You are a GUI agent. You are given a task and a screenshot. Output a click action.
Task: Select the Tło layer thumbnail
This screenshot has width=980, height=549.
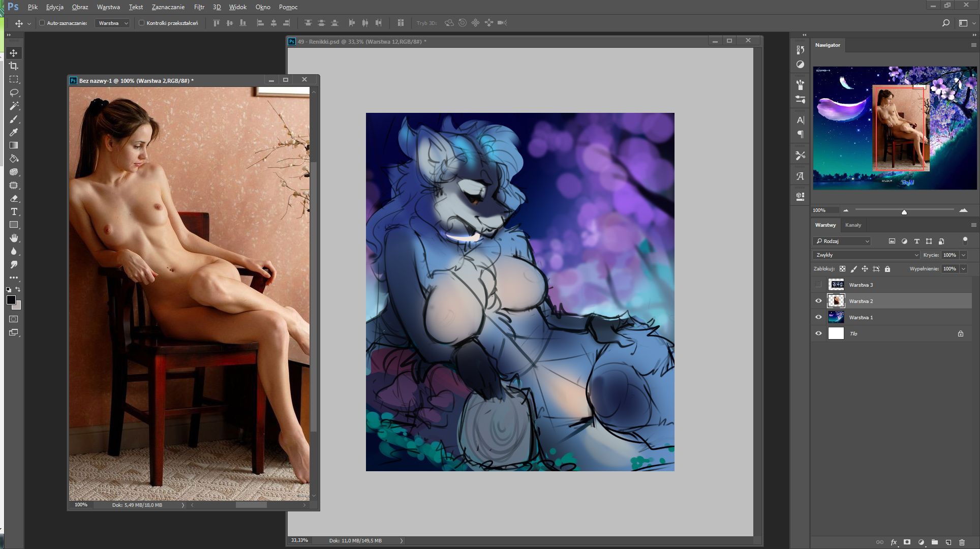tap(836, 333)
